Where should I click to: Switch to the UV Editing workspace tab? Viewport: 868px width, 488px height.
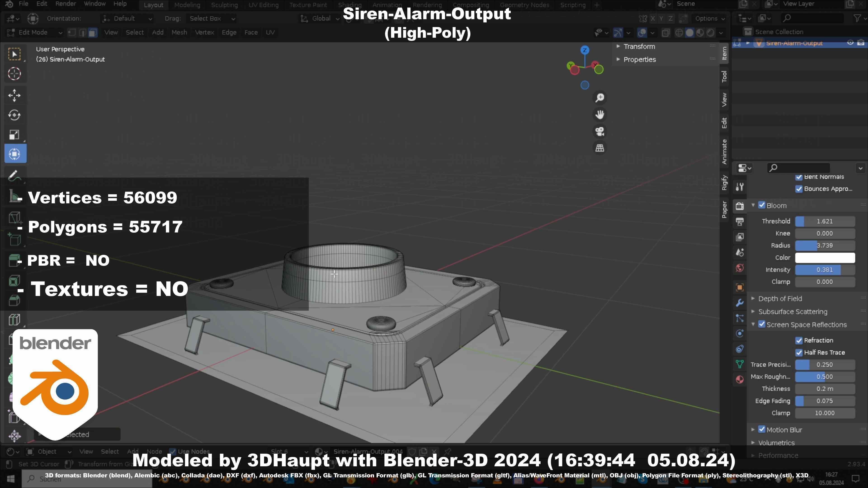(264, 5)
